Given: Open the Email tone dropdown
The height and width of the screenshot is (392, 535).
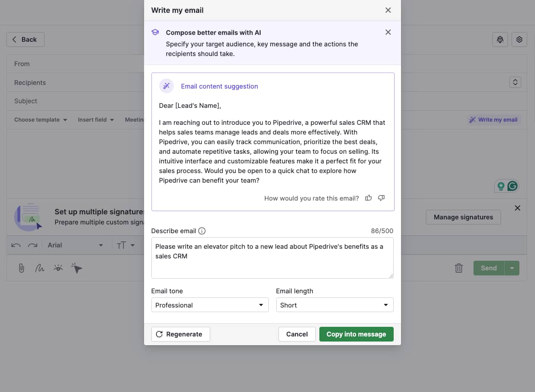Looking at the screenshot, I should click(210, 305).
